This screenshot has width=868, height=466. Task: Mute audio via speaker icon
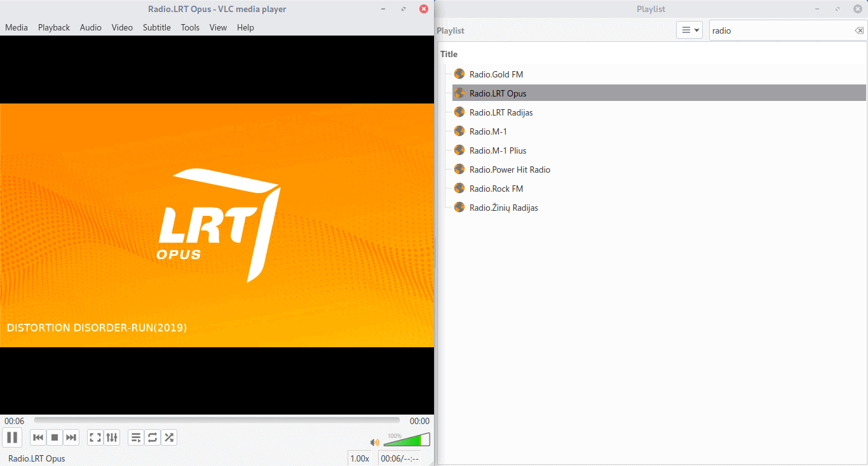tap(375, 442)
